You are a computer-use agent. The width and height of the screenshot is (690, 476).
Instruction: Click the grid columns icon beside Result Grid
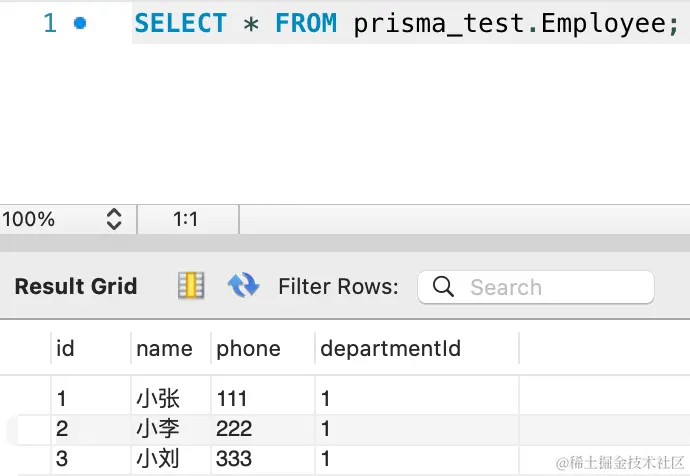[x=190, y=286]
